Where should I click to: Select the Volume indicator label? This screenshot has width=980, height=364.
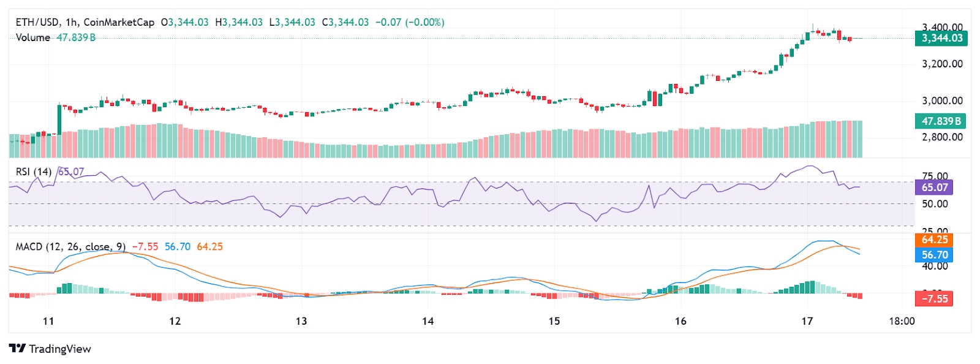point(33,37)
